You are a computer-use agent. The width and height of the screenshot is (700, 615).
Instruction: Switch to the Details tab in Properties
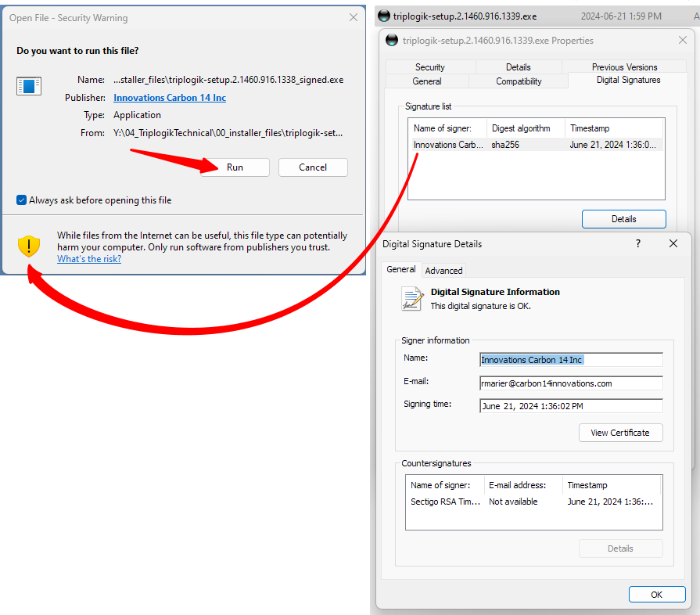pos(518,67)
